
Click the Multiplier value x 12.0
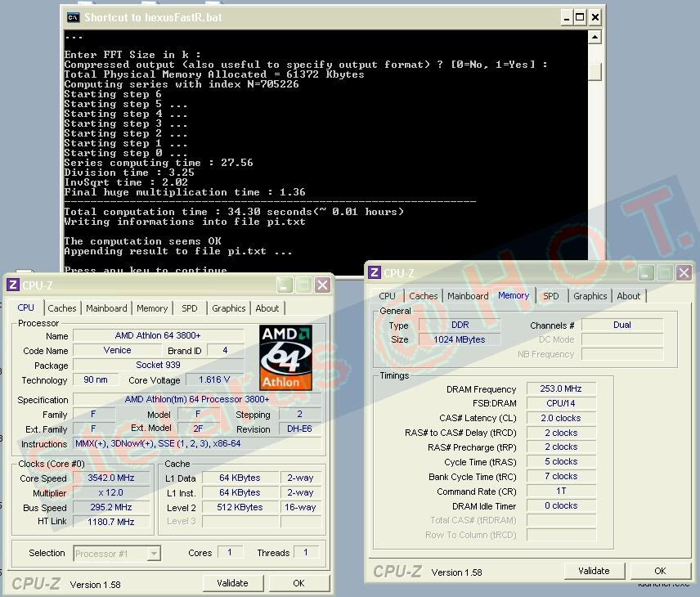pyautogui.click(x=111, y=492)
